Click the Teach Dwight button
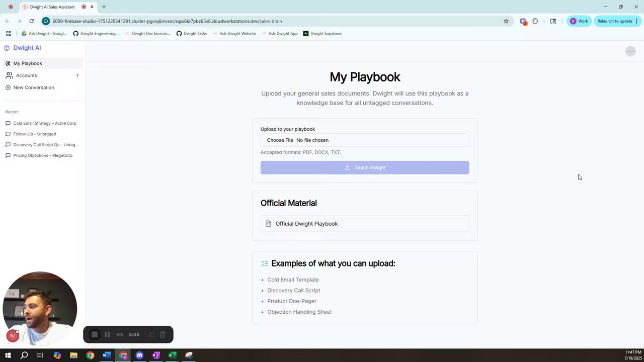This screenshot has width=644, height=362. (365, 167)
